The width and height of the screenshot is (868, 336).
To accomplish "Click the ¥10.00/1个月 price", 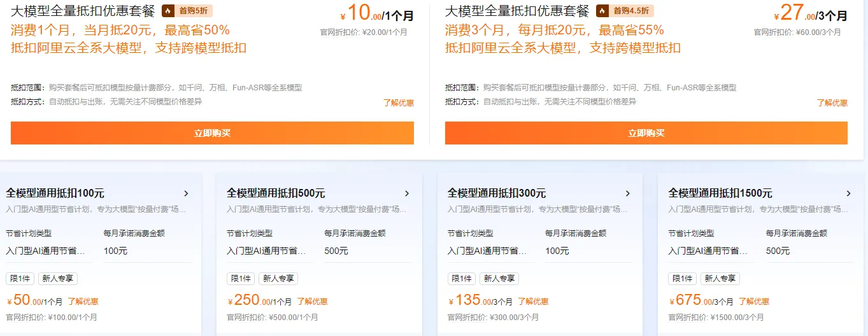I will coord(377,13).
